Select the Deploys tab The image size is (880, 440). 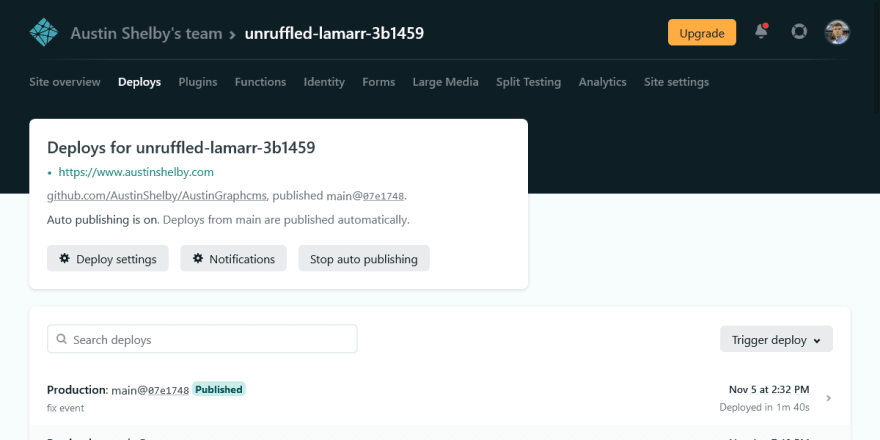coord(139,82)
